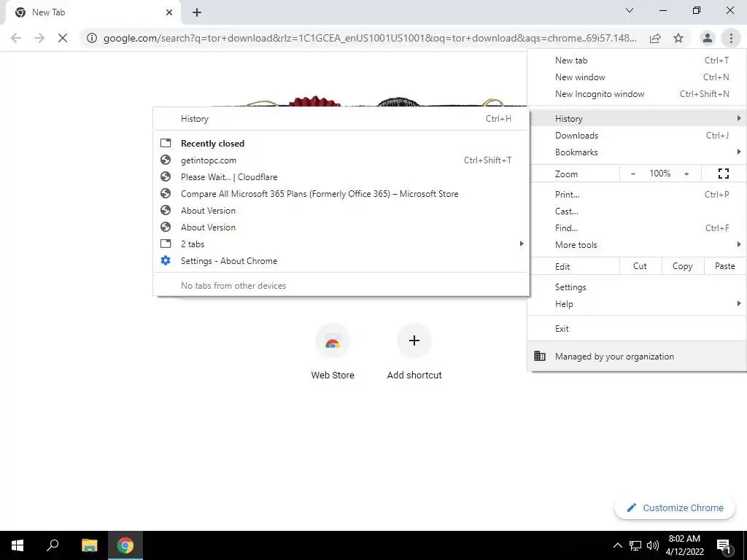This screenshot has height=560, width=747.
Task: Share this page icon in address bar
Action: pos(655,38)
